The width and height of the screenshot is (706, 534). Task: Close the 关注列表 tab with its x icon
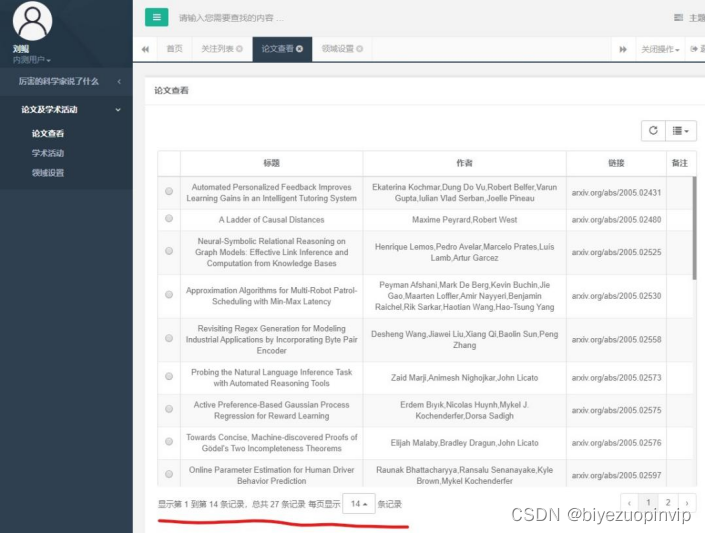tap(239, 49)
